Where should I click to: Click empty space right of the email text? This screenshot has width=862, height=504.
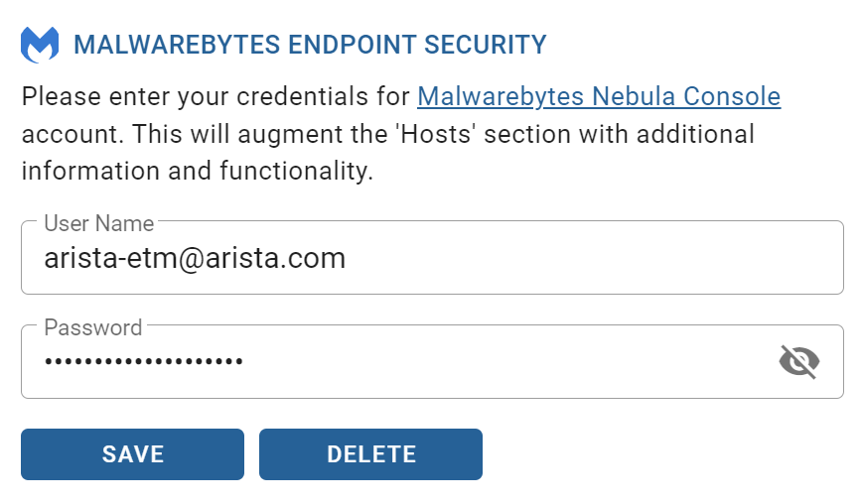click(594, 258)
